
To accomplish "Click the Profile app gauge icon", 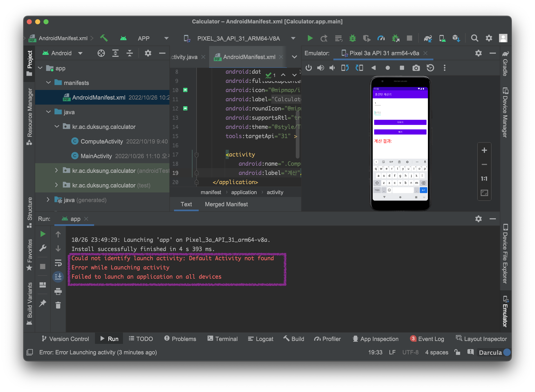I will [x=381, y=38].
